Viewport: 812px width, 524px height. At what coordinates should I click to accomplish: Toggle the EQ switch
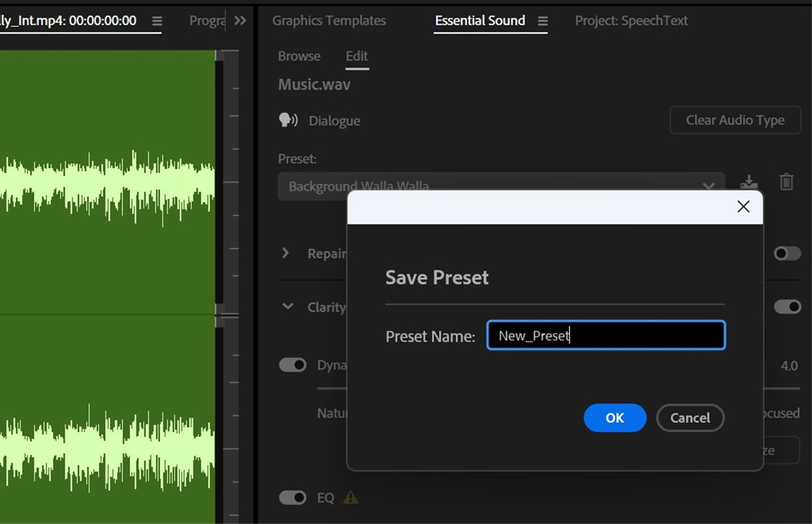[292, 498]
